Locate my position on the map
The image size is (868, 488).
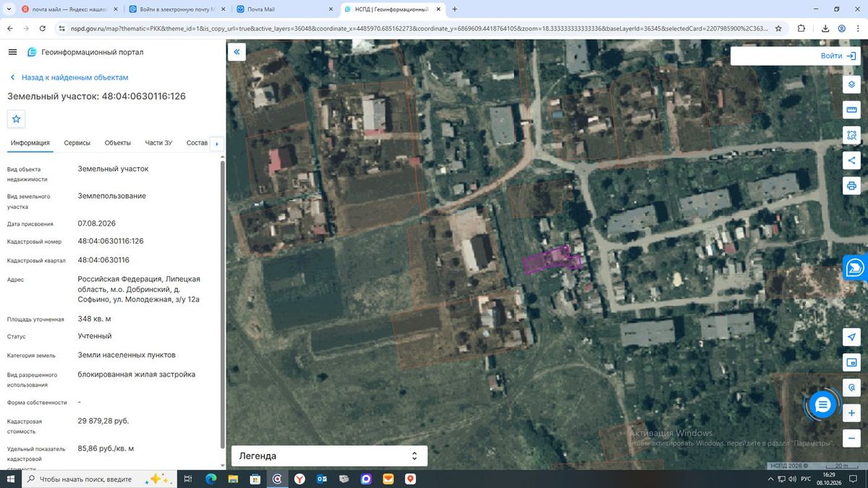pyautogui.click(x=851, y=337)
